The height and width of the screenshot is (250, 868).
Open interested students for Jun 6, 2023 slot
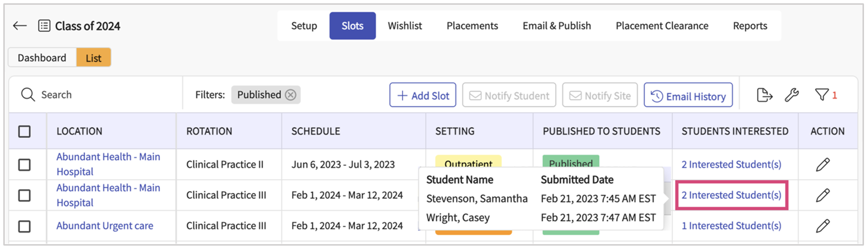coord(731,164)
